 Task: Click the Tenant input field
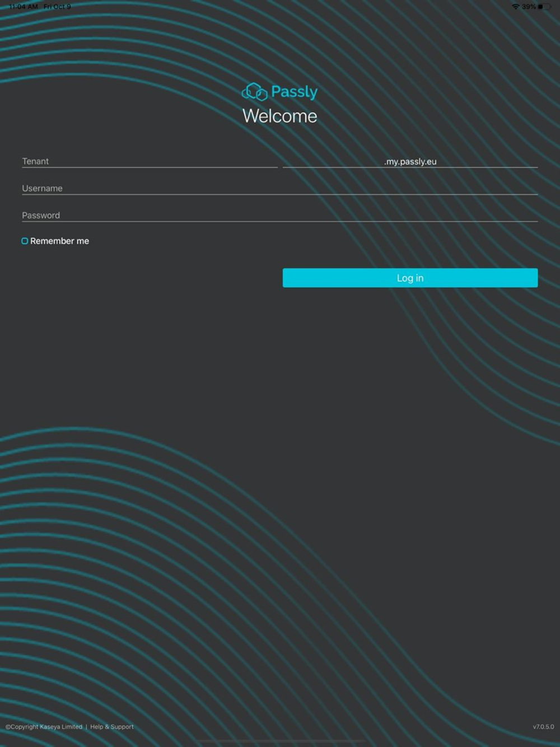click(x=150, y=161)
